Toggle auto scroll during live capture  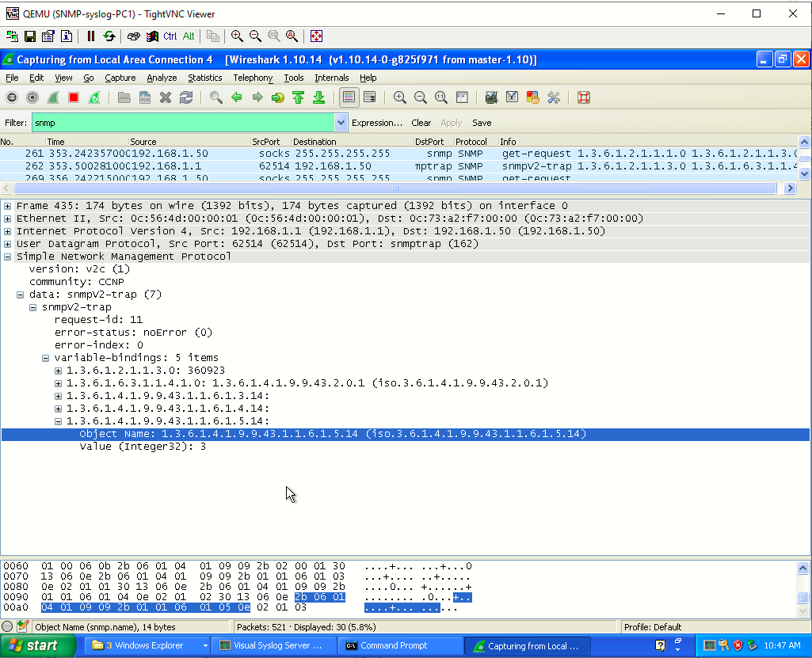(x=370, y=97)
